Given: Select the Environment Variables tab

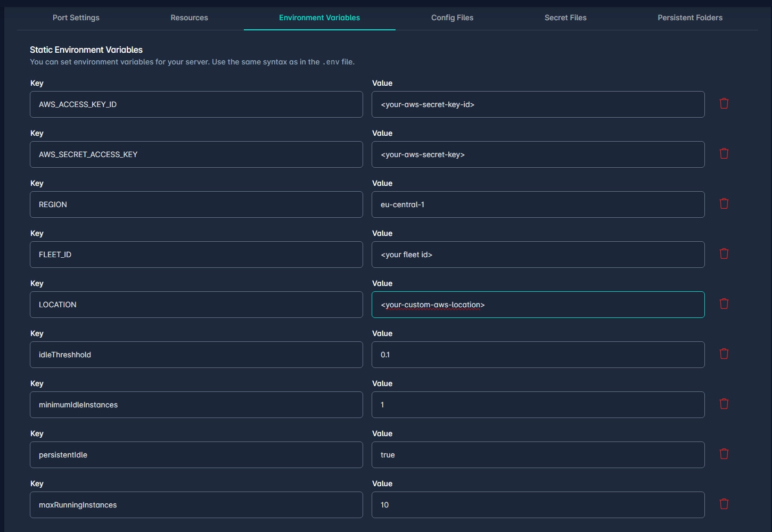Looking at the screenshot, I should point(319,18).
